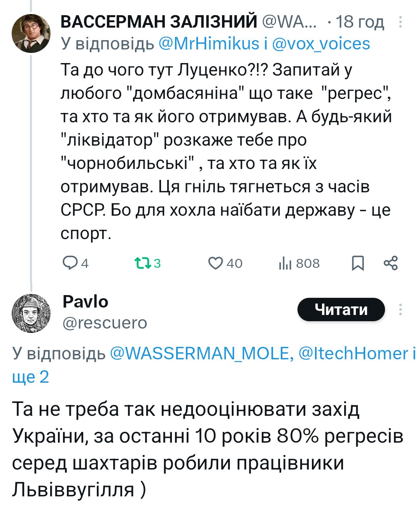Expand the 'ще 2' recipients list
Image resolution: width=420 pixels, height=517 pixels.
[30, 377]
